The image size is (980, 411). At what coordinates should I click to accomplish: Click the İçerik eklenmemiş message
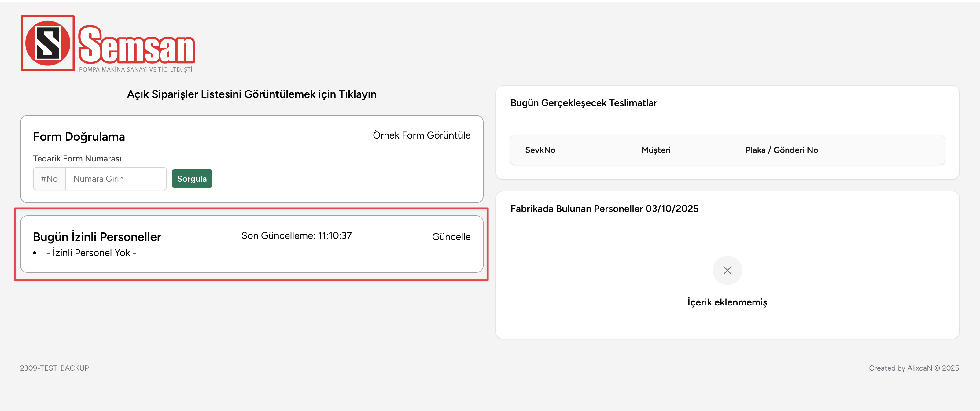[x=727, y=302]
